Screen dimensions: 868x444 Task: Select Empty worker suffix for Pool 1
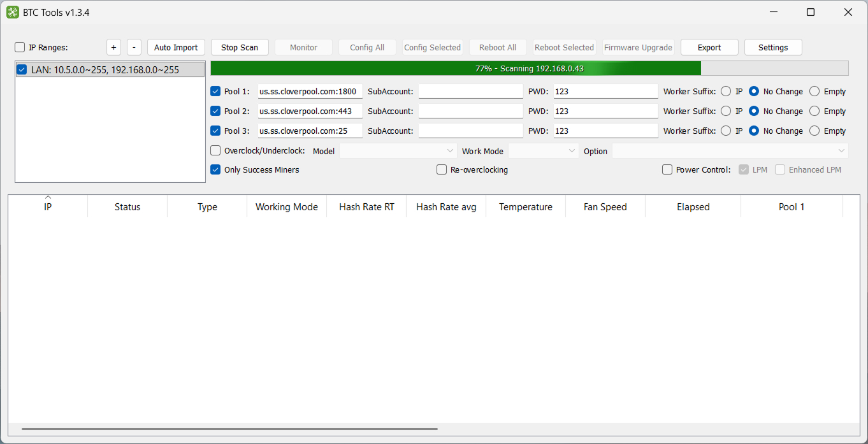click(x=814, y=91)
